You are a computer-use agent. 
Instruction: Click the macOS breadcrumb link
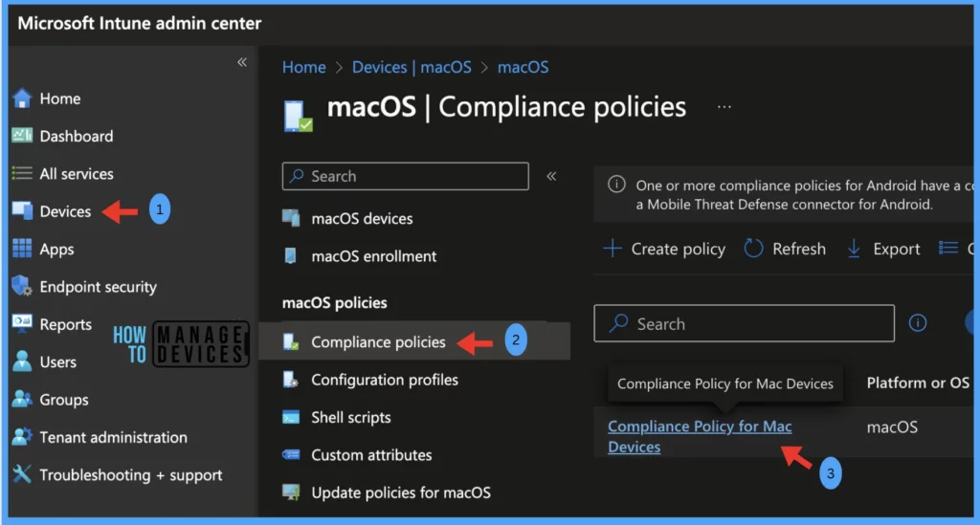(x=523, y=67)
